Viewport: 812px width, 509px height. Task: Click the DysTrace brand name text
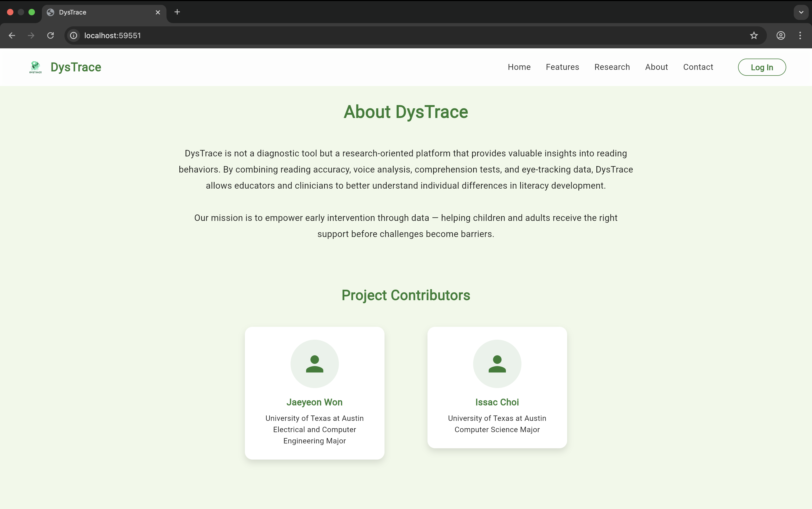click(76, 67)
